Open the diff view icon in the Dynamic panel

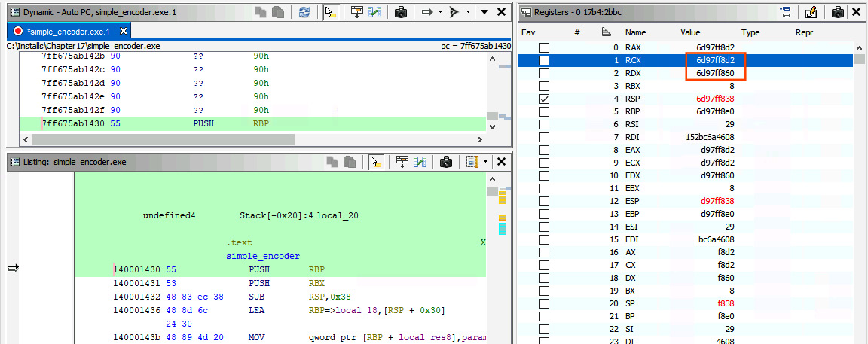[x=376, y=11]
